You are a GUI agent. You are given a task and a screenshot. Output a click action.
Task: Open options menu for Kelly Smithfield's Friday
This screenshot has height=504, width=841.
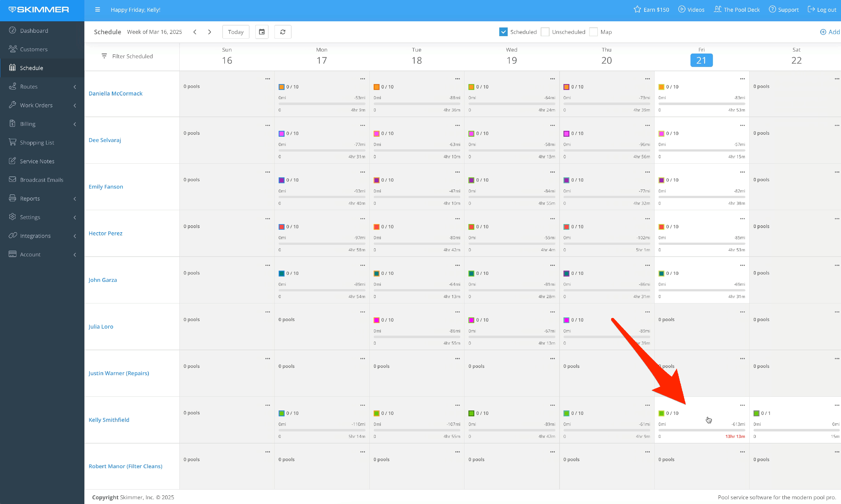click(742, 405)
